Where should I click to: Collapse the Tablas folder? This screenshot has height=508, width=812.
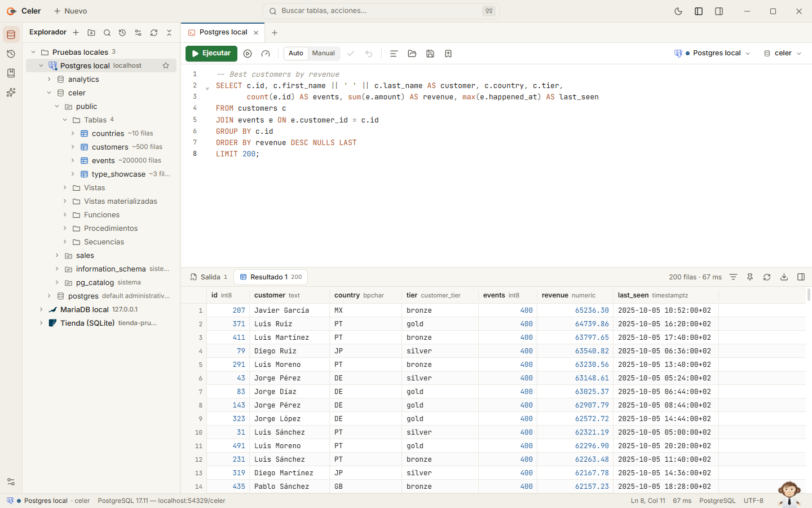pos(65,120)
